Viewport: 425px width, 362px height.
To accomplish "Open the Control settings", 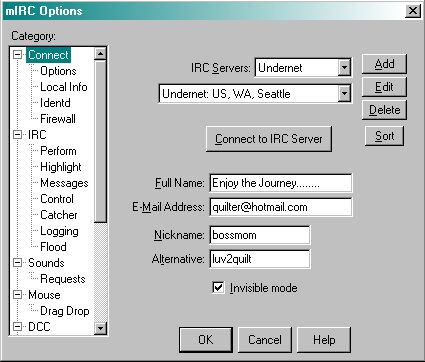I will pos(57,199).
